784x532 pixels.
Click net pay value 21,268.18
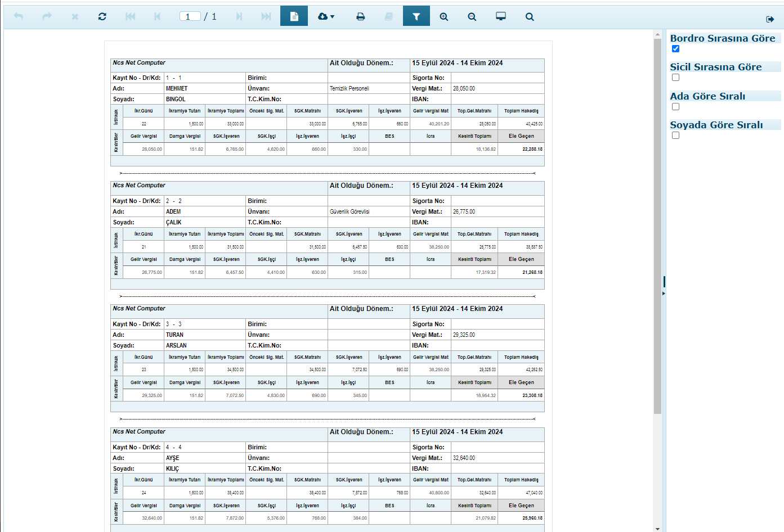click(x=532, y=272)
